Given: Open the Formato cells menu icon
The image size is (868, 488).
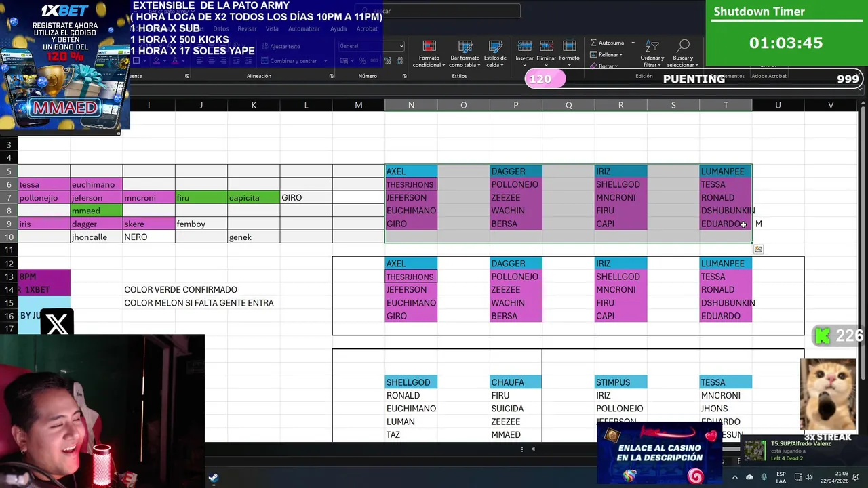Looking at the screenshot, I should (x=570, y=46).
